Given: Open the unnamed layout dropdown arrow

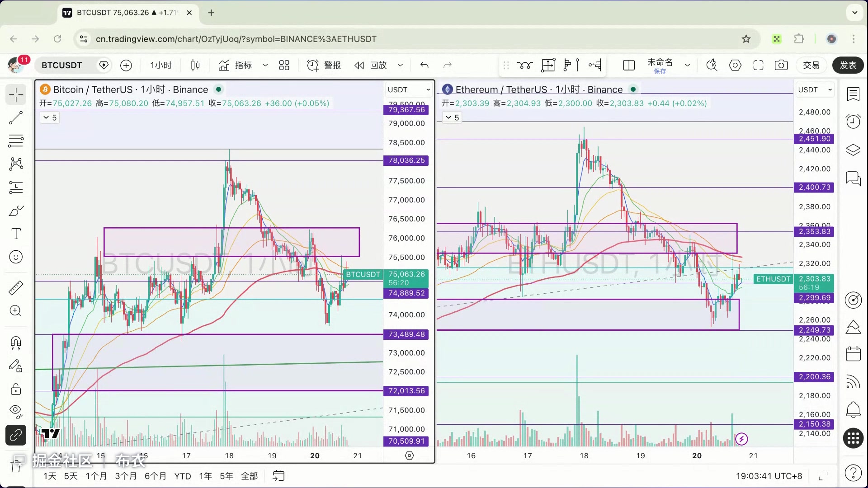Looking at the screenshot, I should pyautogui.click(x=688, y=65).
